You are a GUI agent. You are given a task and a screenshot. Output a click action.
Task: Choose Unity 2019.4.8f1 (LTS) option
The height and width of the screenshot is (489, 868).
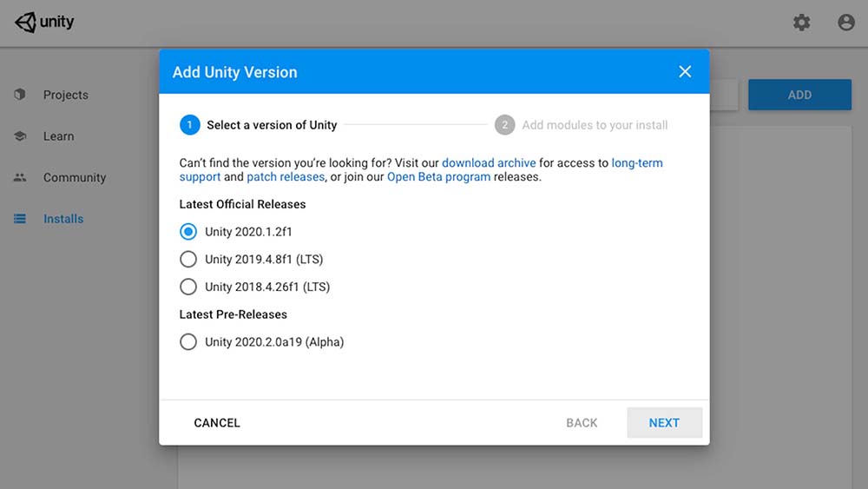(188, 259)
